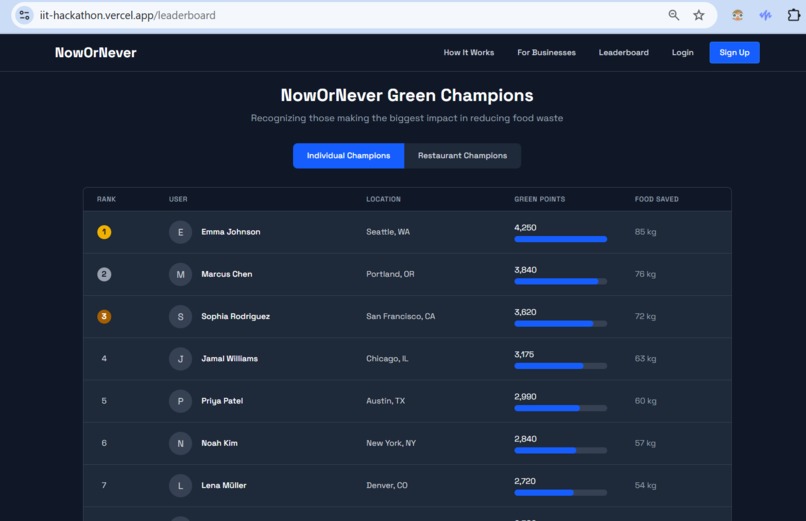Image resolution: width=806 pixels, height=521 pixels.
Task: Go to NowOrNever home logo
Action: (x=96, y=52)
